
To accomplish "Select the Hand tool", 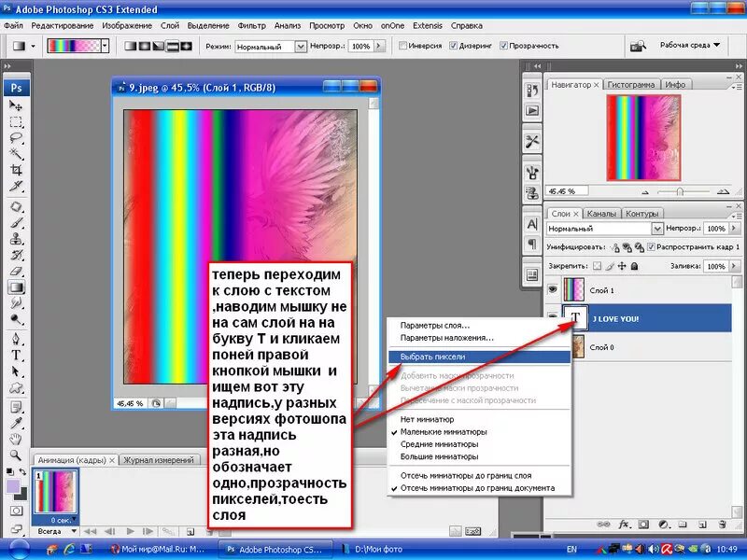I will click(x=16, y=439).
